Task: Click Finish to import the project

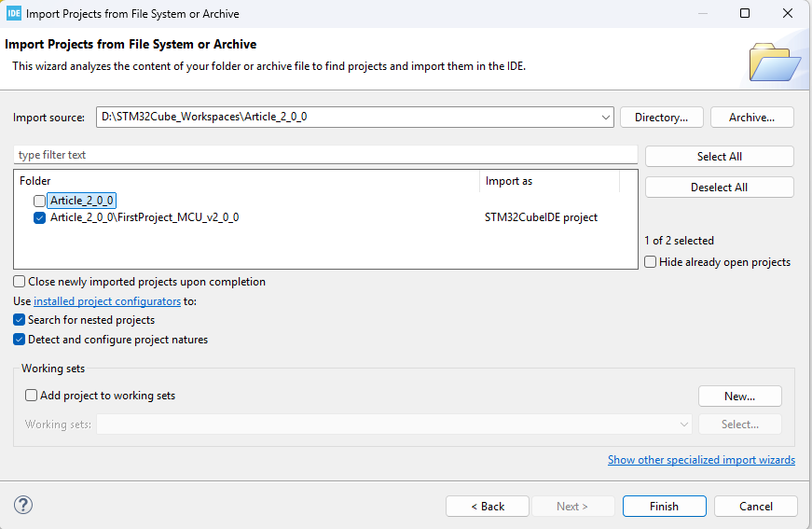Action: 664,507
